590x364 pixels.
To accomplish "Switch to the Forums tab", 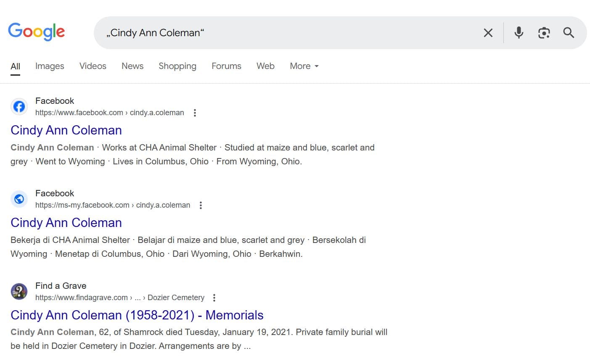I will [226, 66].
